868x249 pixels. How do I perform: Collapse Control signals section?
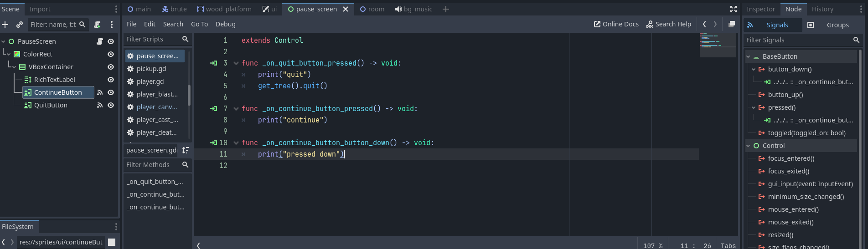748,146
